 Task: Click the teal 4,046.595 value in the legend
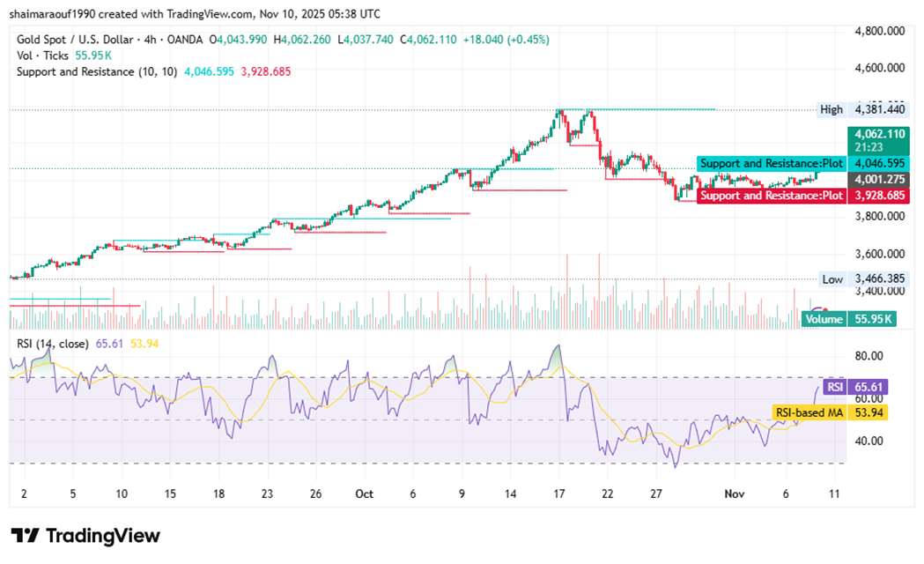point(209,71)
